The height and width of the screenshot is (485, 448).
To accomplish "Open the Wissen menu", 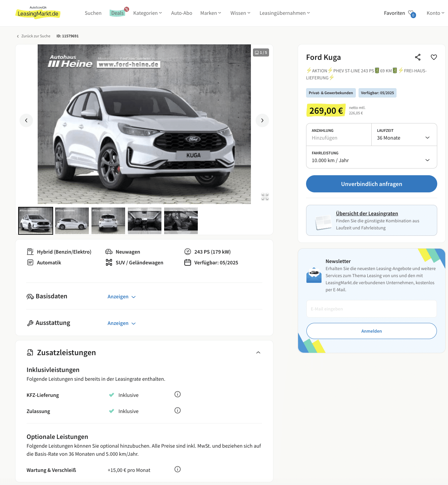I will (240, 13).
